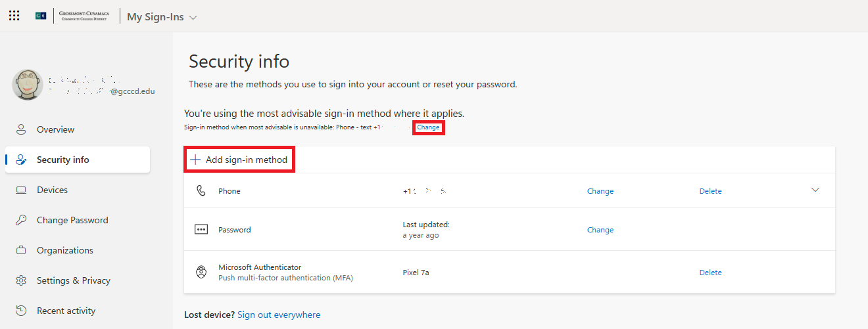Delete the Microsoft Authenticator method
The width and height of the screenshot is (868, 329).
pos(710,273)
